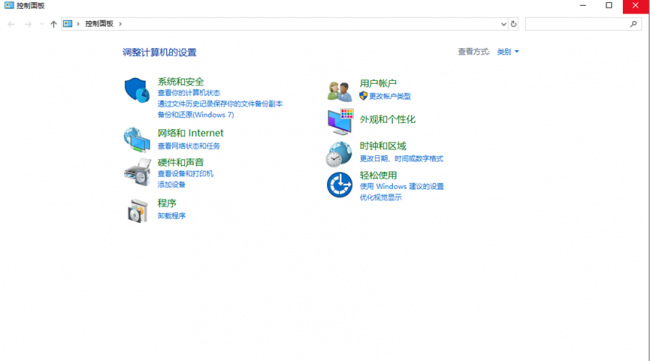
Task: Open the Ease of Access icon
Action: click(x=340, y=185)
